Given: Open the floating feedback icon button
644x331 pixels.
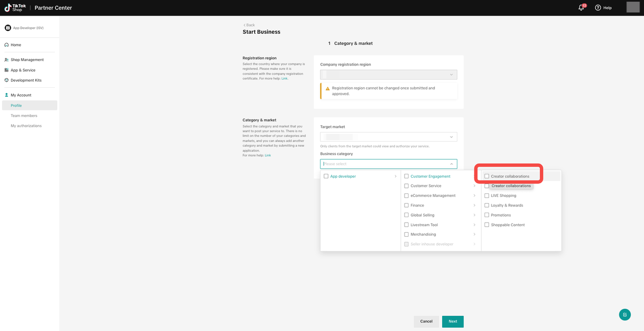Looking at the screenshot, I should (625, 314).
